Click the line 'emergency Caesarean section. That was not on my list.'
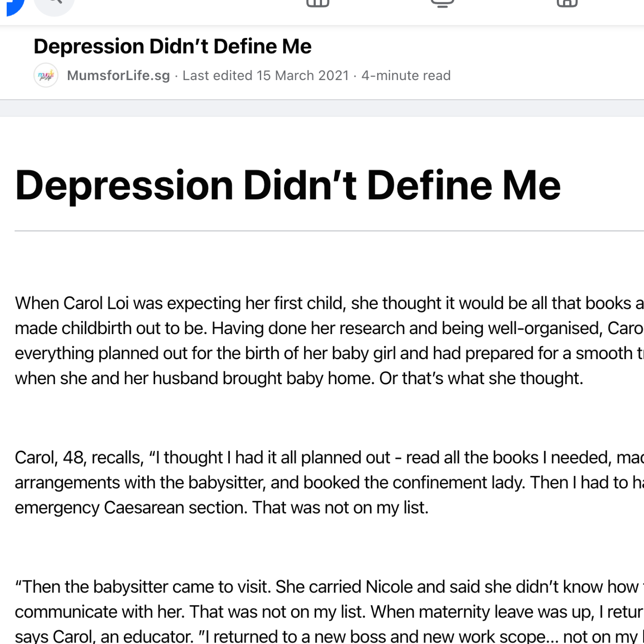The height and width of the screenshot is (644, 644). (222, 508)
